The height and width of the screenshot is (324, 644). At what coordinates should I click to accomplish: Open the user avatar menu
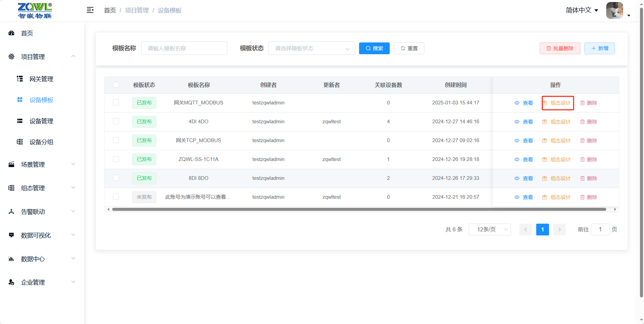[614, 10]
